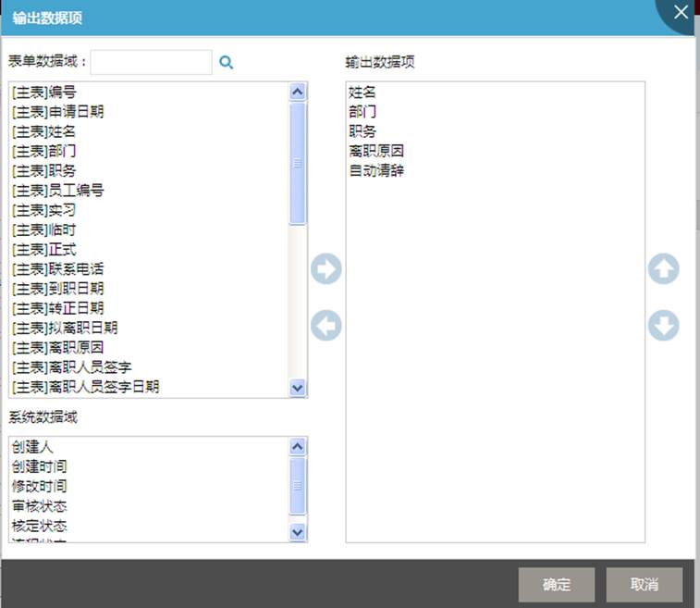Click the search magnifier icon

[x=227, y=62]
